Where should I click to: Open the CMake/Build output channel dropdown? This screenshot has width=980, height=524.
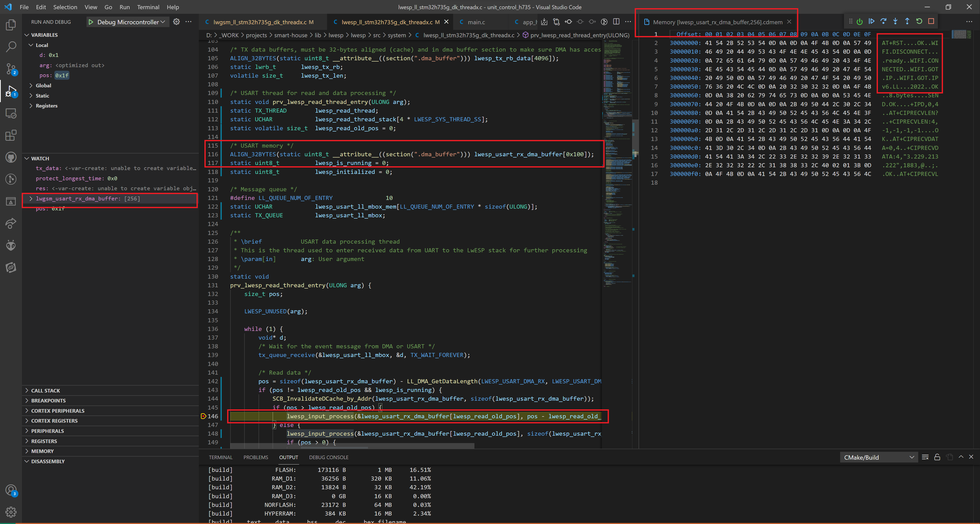tap(879, 457)
